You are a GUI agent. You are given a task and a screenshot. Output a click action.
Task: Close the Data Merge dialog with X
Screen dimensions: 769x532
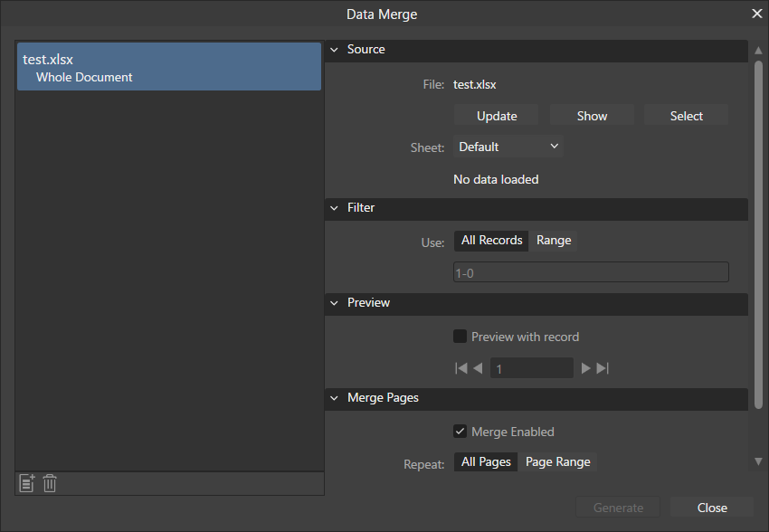coord(757,14)
